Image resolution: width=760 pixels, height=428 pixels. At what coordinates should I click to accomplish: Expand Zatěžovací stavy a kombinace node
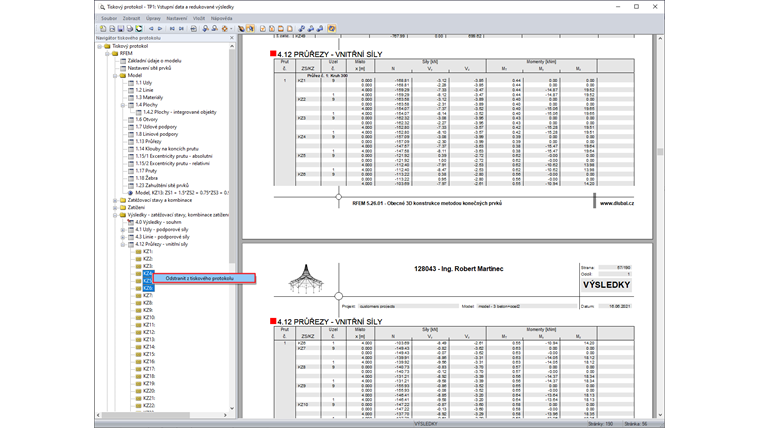click(116, 200)
